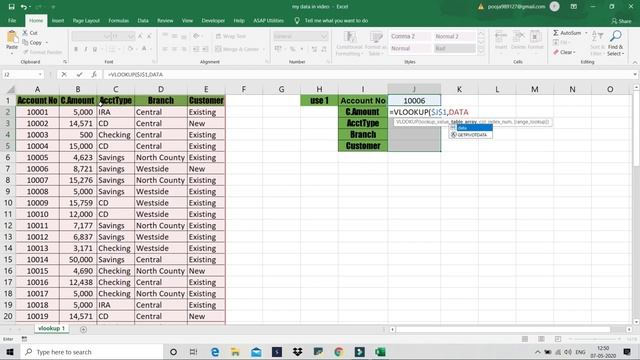The width and height of the screenshot is (640, 360).
Task: Apply the Normal 2 cell style
Action: click(454, 36)
